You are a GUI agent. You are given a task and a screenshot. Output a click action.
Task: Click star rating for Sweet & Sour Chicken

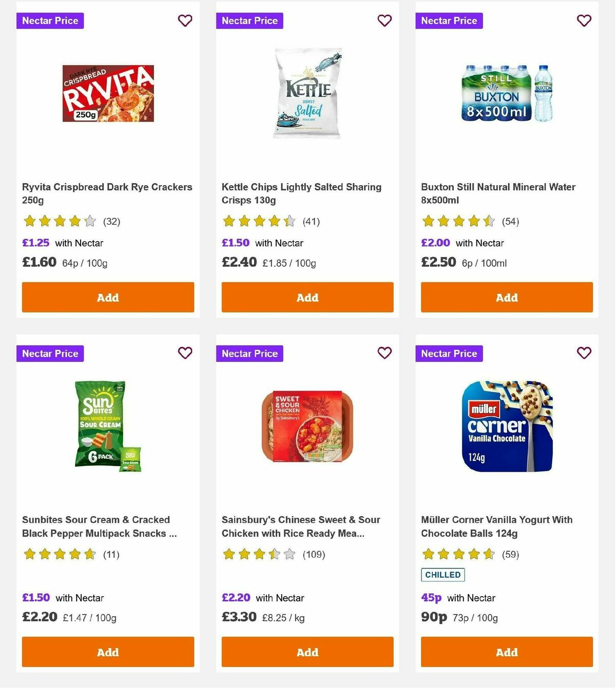pyautogui.click(x=258, y=555)
